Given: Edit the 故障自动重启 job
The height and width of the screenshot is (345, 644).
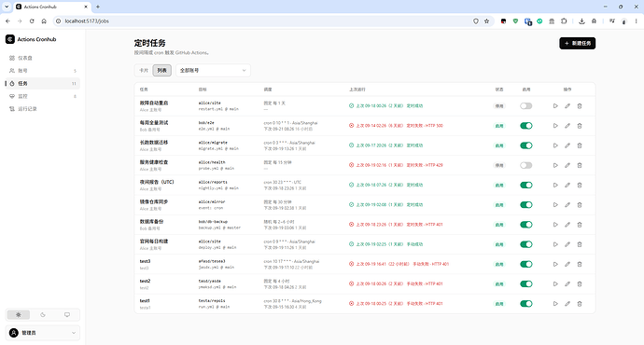Looking at the screenshot, I should click(x=567, y=106).
